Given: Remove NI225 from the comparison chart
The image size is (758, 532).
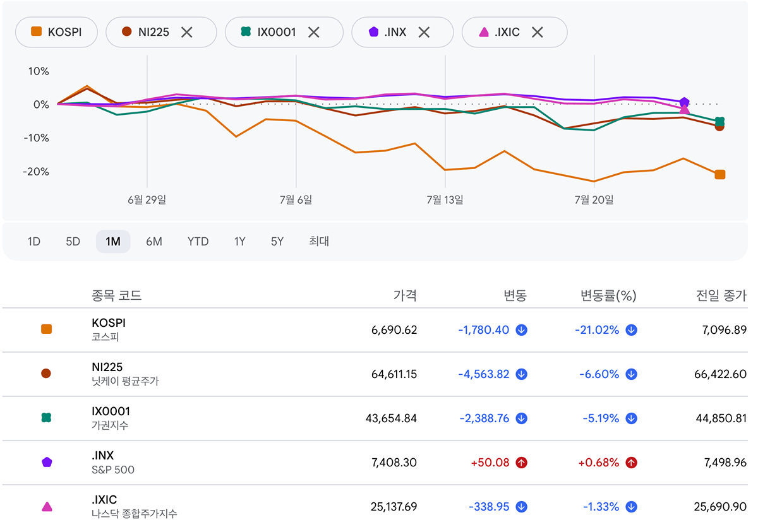Looking at the screenshot, I should point(186,32).
